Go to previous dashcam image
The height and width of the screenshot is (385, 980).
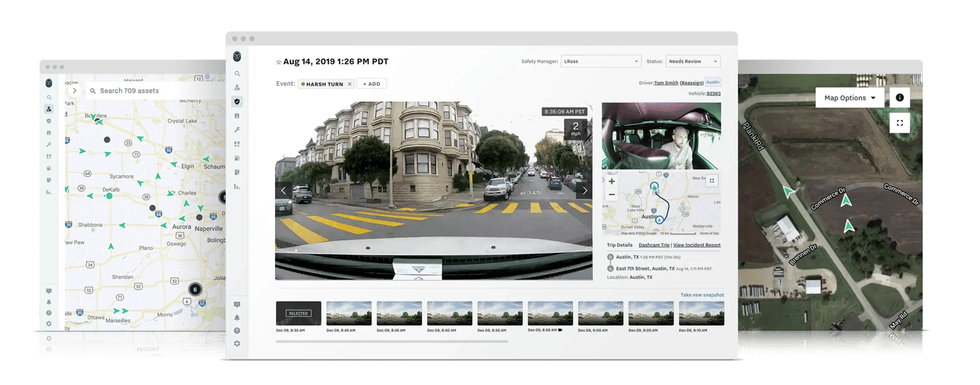[284, 191]
